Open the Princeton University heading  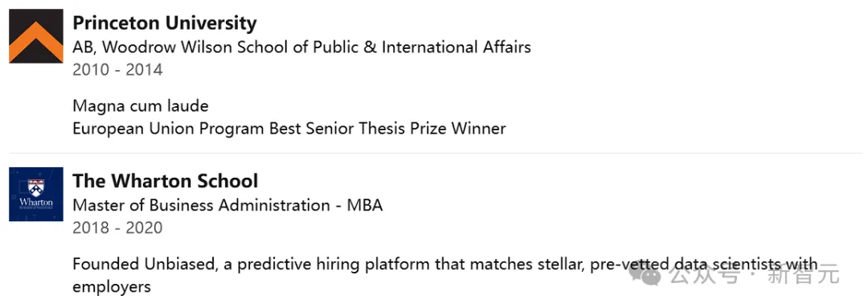165,23
